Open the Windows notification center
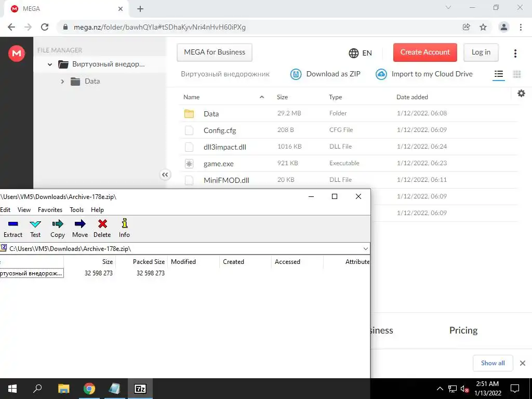Viewport: 532px width, 399px height. tap(515, 389)
